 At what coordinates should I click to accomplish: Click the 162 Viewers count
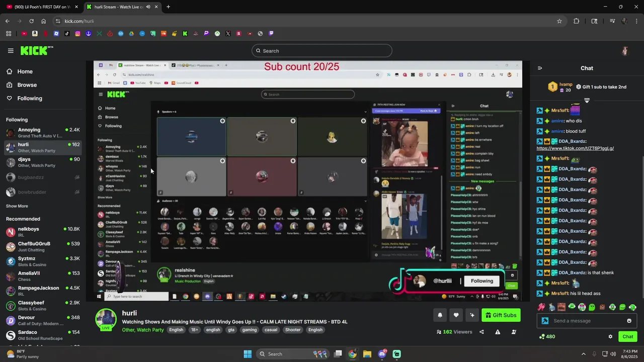point(454,332)
